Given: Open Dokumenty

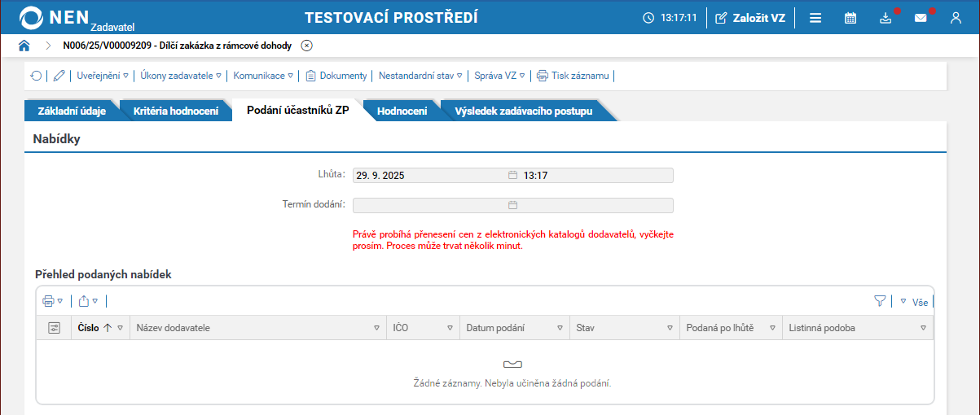Looking at the screenshot, I should pyautogui.click(x=336, y=76).
